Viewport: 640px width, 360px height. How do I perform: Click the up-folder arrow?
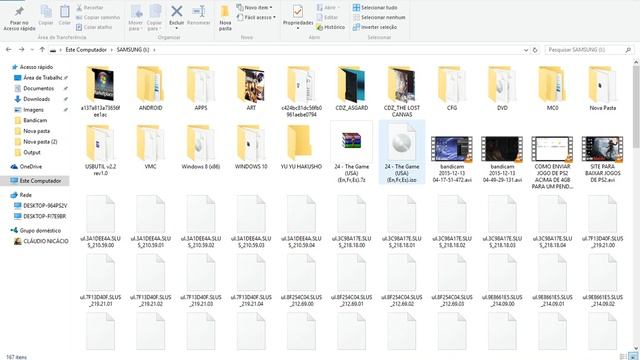click(42, 50)
